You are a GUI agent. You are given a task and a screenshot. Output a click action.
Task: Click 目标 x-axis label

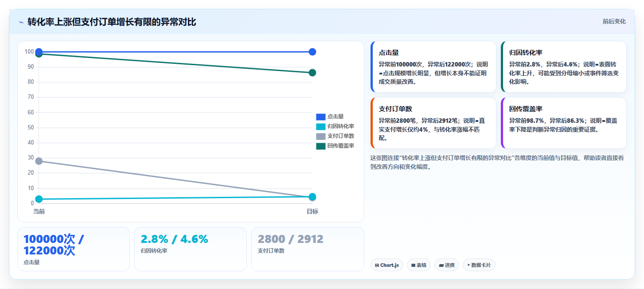tap(312, 212)
